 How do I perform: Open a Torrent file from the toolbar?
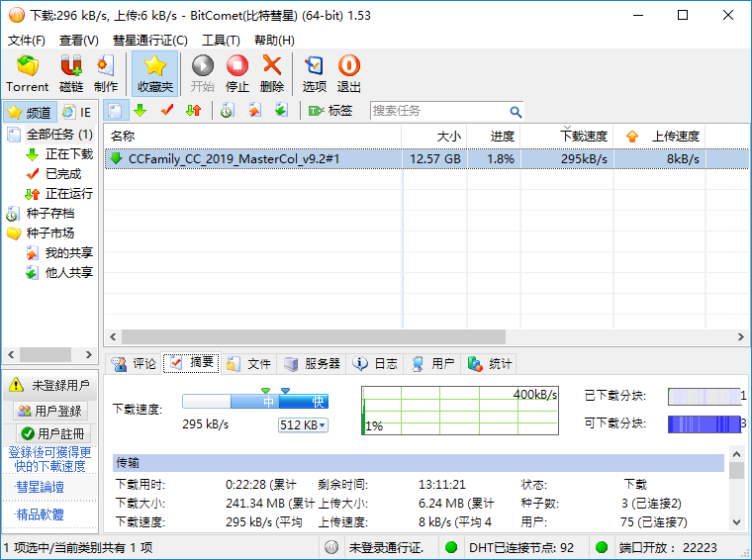[28, 74]
